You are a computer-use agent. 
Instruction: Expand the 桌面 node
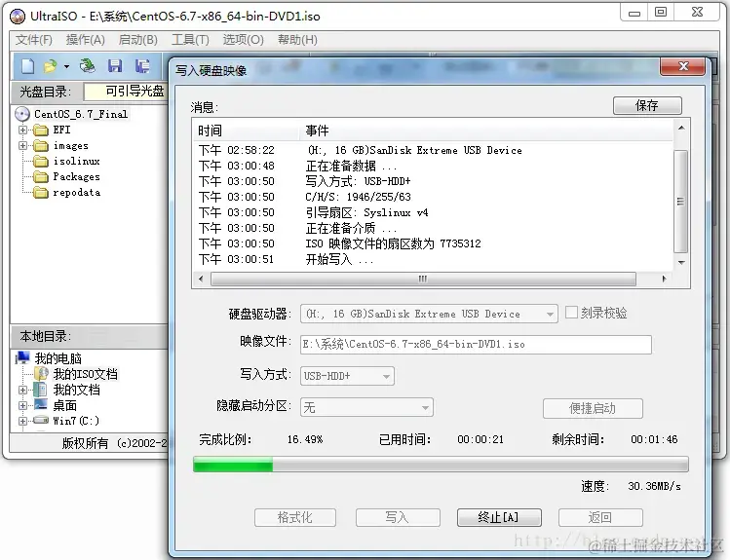pyautogui.click(x=22, y=405)
